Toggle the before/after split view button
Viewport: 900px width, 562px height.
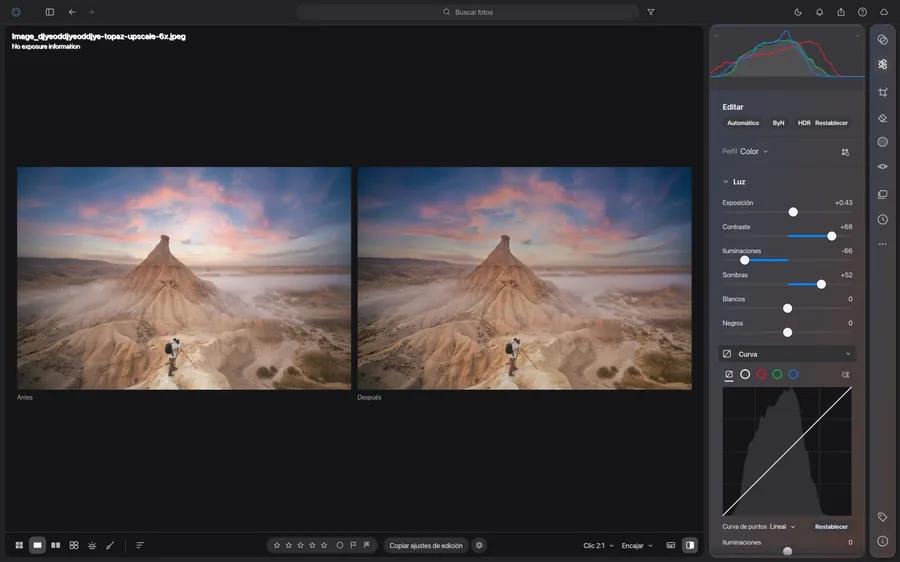click(x=690, y=545)
